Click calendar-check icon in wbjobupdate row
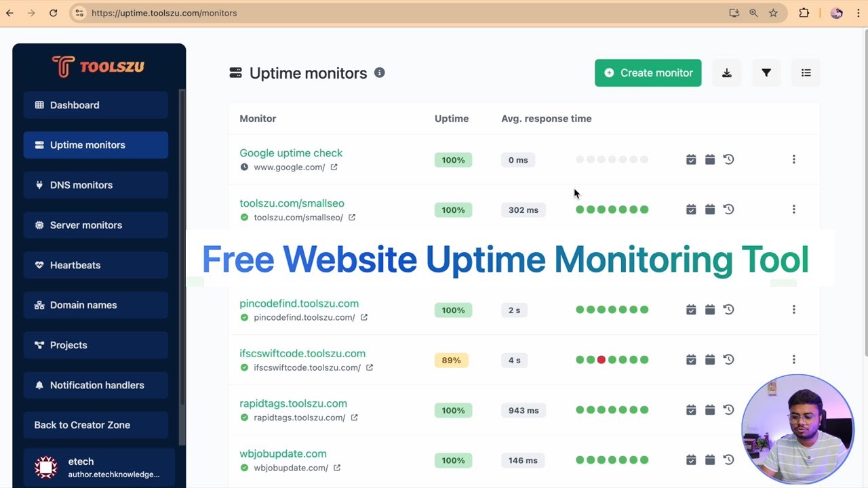Viewport: 868px width, 488px height. coord(691,460)
